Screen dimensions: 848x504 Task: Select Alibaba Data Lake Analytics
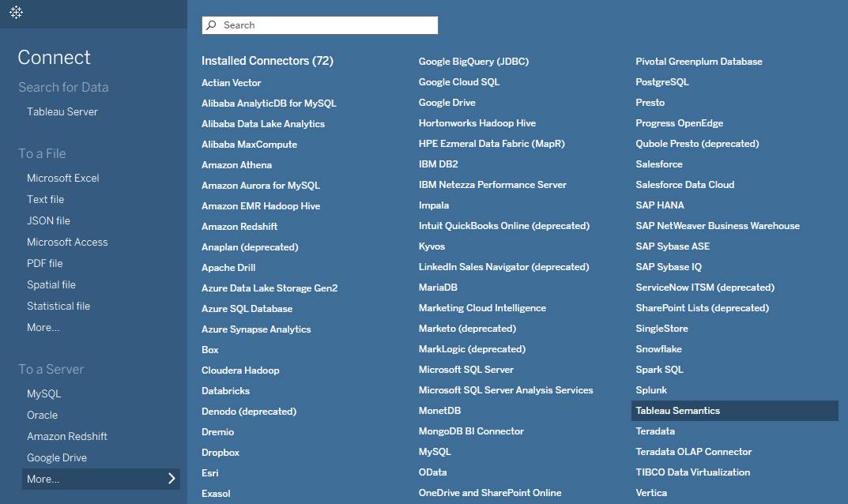(x=263, y=124)
